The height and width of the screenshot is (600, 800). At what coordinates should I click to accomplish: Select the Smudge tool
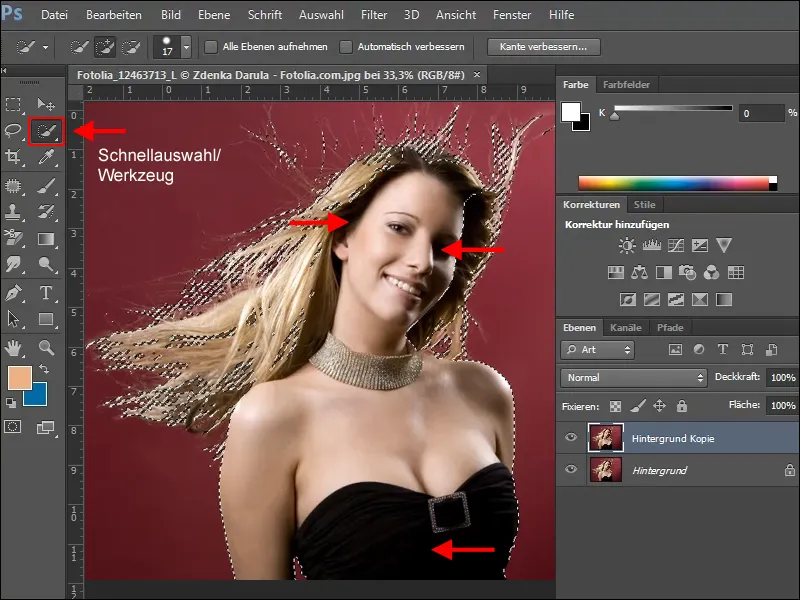(x=13, y=264)
